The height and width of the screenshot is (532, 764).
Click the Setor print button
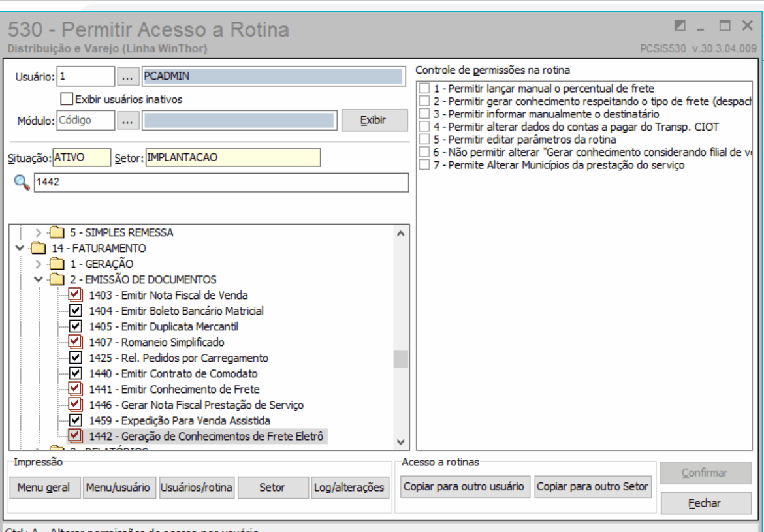pos(273,487)
